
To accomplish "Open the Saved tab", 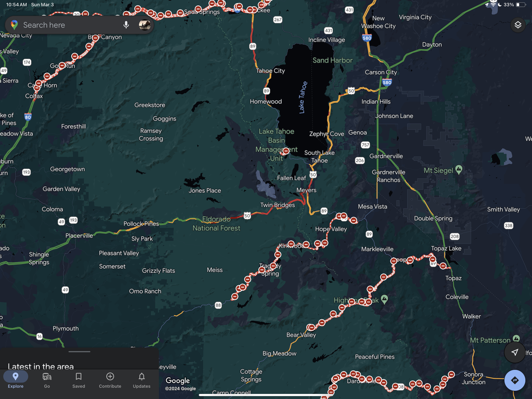I will pyautogui.click(x=78, y=380).
